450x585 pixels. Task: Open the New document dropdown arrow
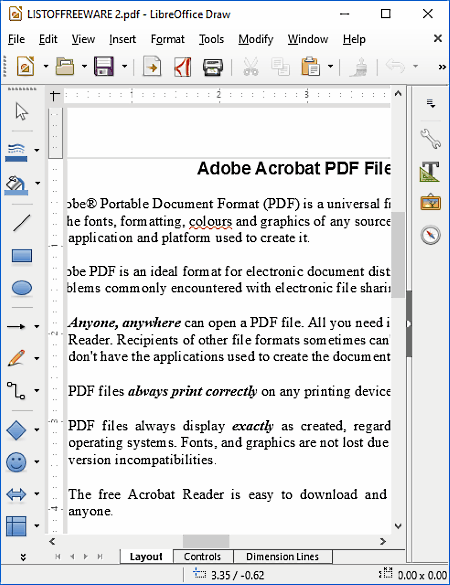[46, 67]
